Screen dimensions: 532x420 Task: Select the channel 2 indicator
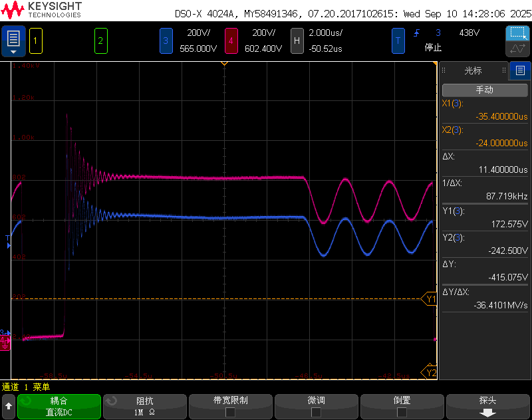tap(100, 41)
